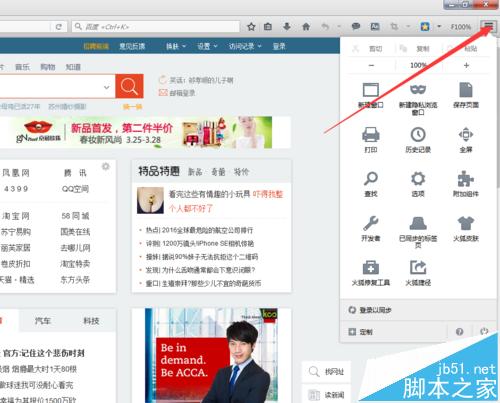Open the bookmarks library icon
The height and width of the screenshot is (403, 500).
[268, 26]
